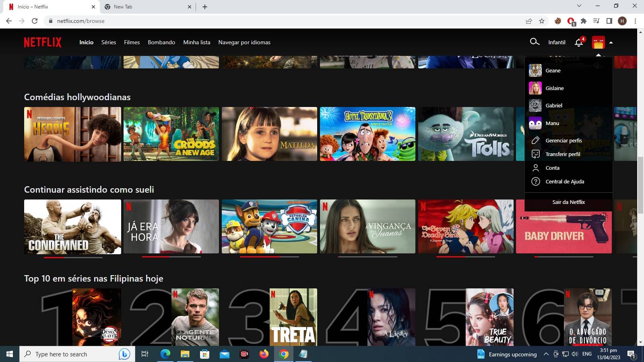The image size is (644, 362).
Task: Toggle the browser side panel icon
Action: [x=609, y=21]
